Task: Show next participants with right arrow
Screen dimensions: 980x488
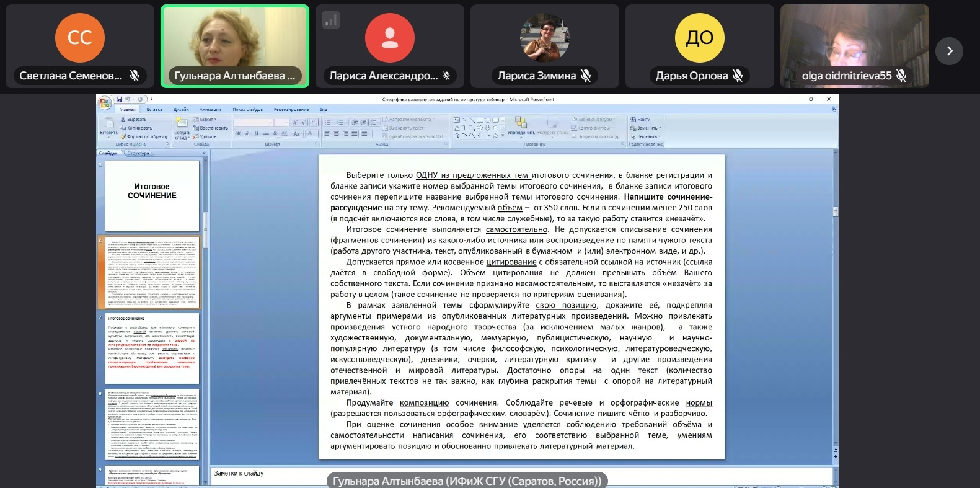Action: 949,51
